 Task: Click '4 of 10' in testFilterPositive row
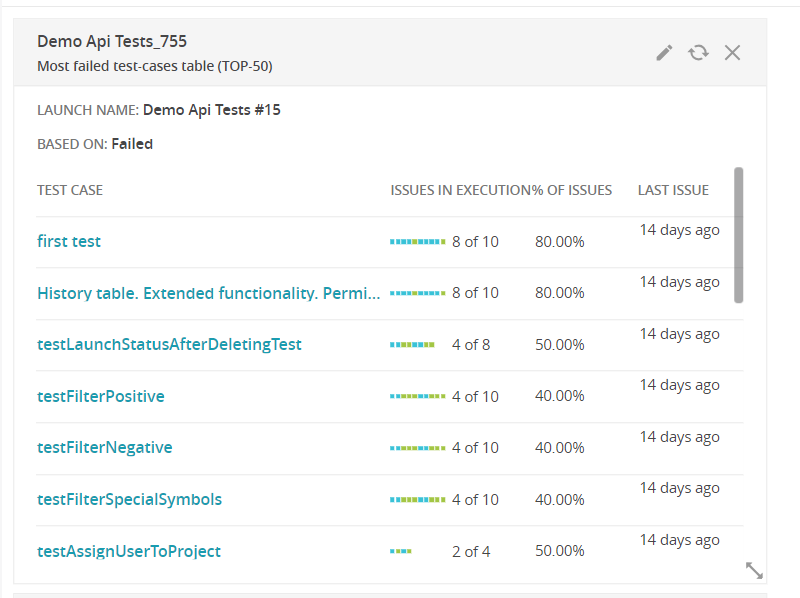(x=475, y=396)
